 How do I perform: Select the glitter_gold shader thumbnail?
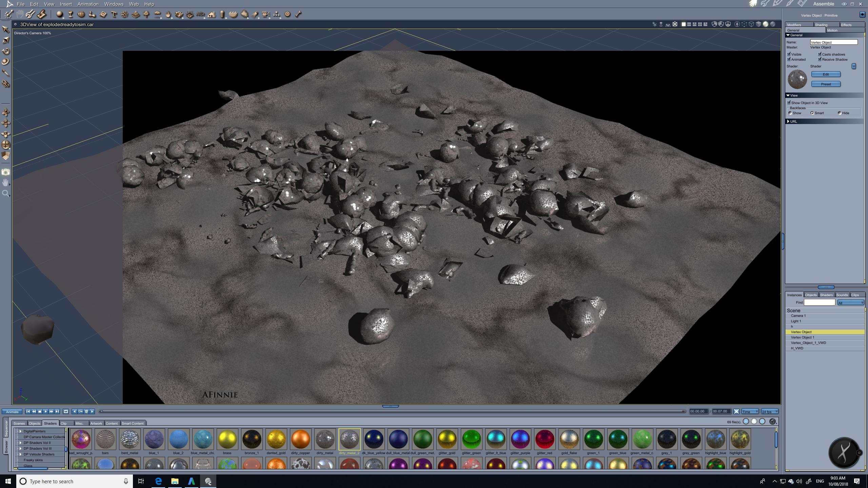tap(447, 439)
